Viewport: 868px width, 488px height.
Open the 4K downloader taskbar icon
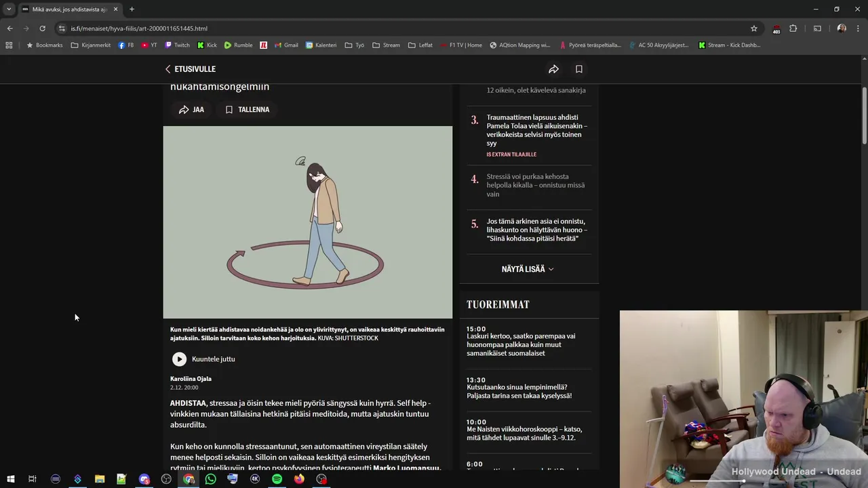pos(255,479)
